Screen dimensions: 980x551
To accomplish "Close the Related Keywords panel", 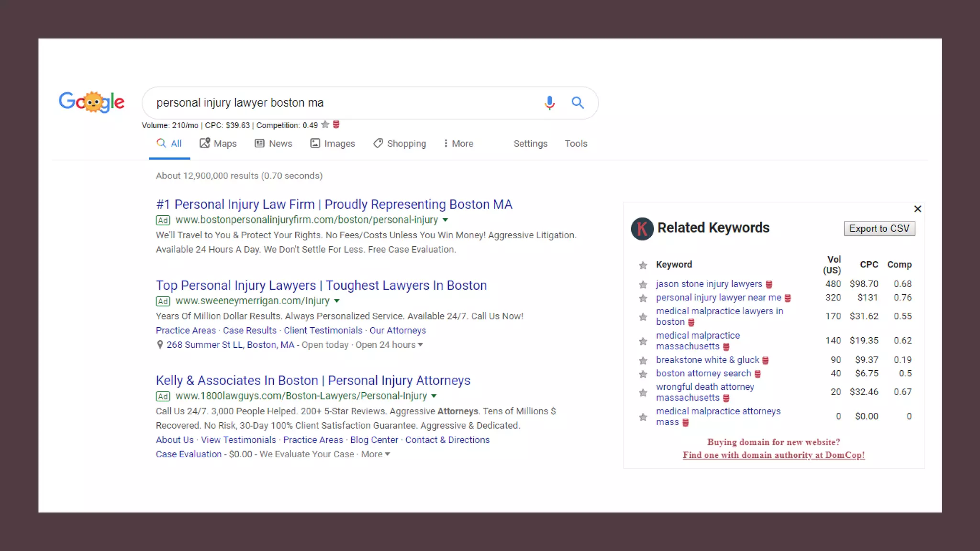I will pyautogui.click(x=917, y=209).
